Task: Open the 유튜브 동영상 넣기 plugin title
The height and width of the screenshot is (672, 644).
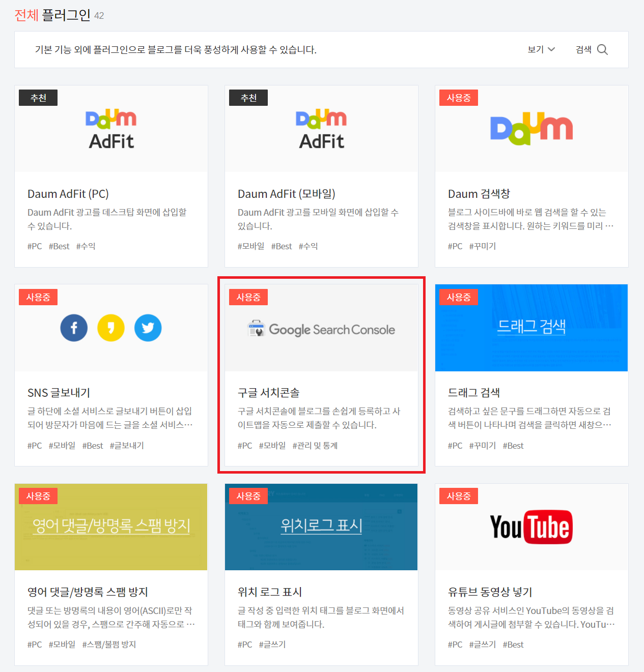Action: (490, 592)
